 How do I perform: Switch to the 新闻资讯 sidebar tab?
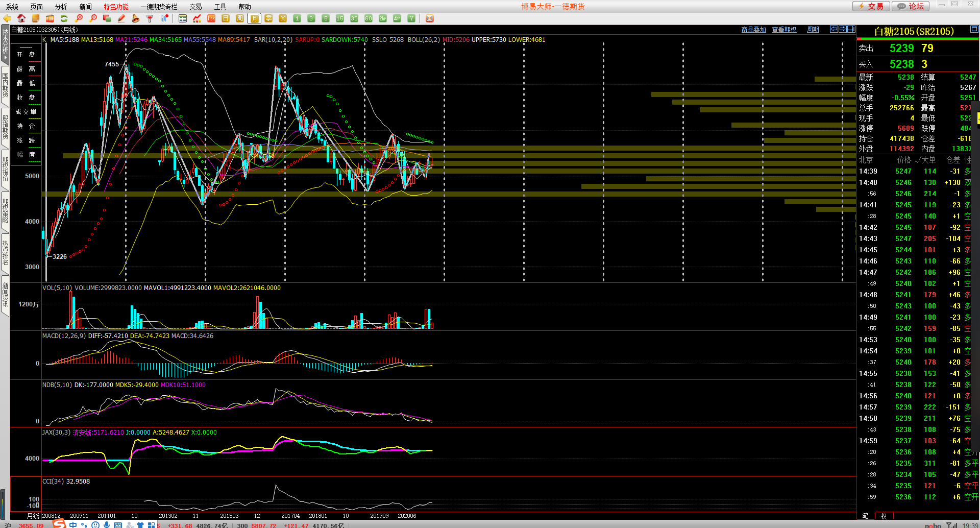point(5,295)
